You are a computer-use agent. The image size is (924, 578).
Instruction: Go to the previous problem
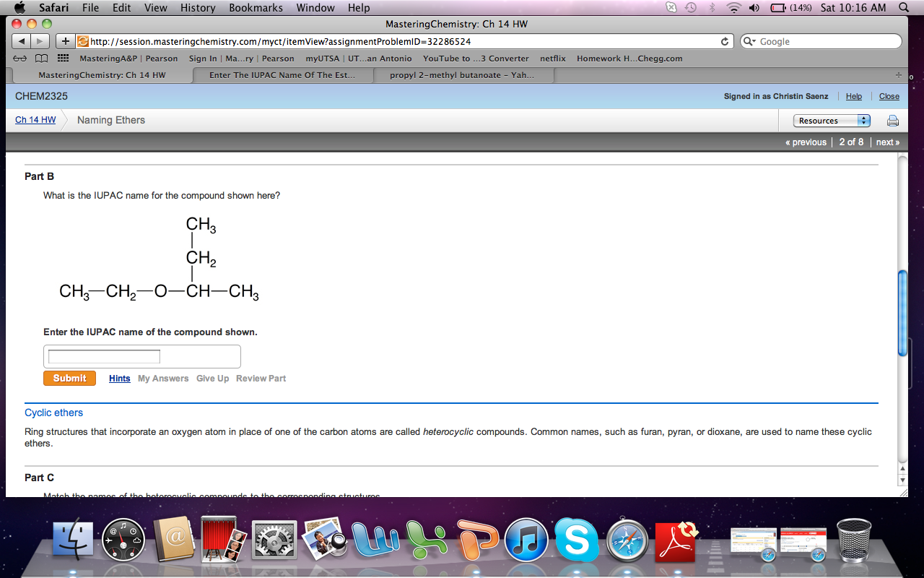coord(806,142)
